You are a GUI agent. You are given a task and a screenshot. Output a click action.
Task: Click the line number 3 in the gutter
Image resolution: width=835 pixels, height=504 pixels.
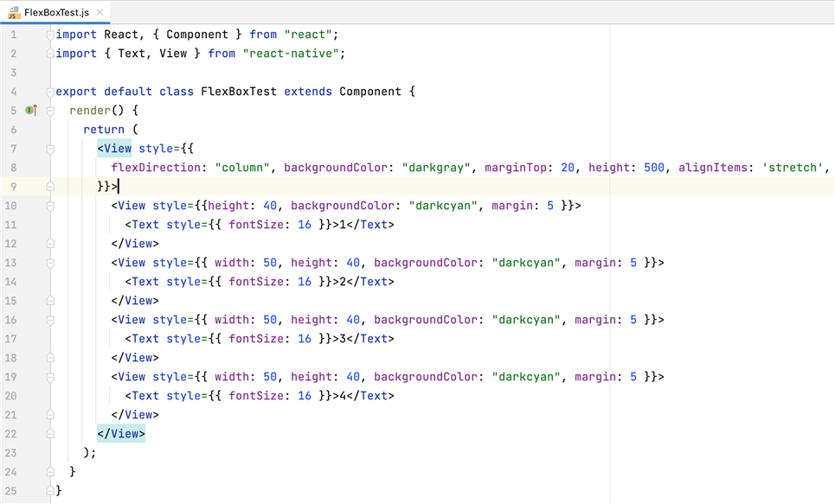tap(13, 73)
